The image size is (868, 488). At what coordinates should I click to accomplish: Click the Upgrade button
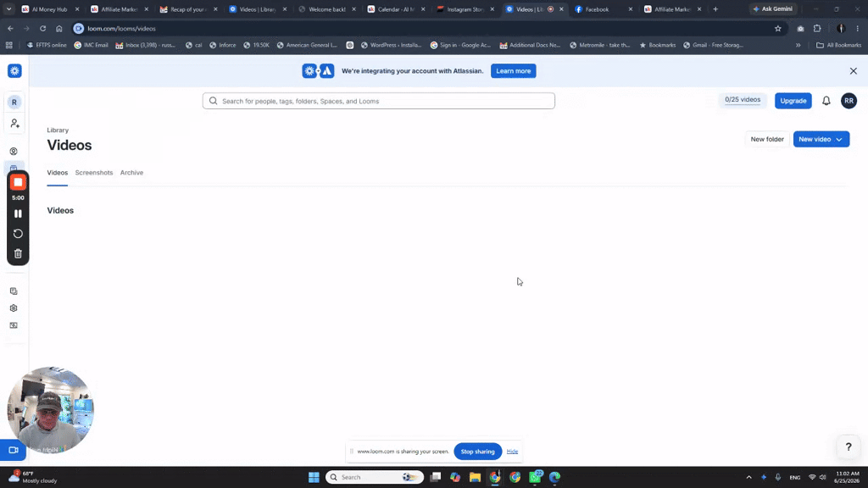tap(793, 101)
